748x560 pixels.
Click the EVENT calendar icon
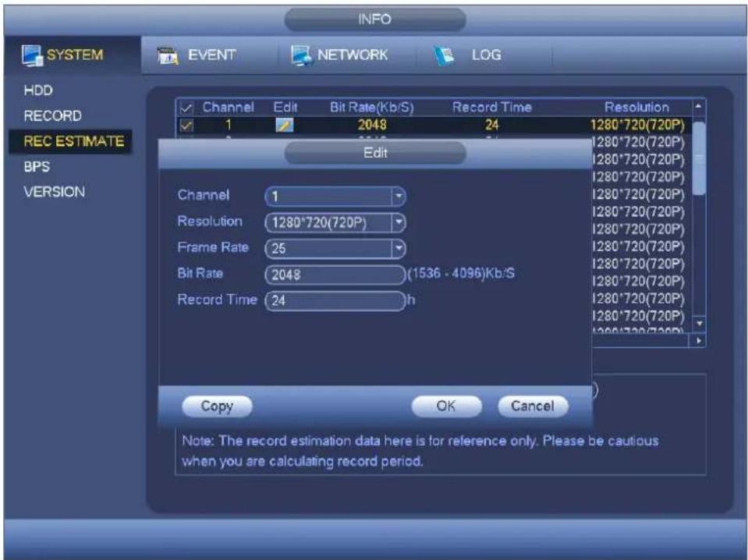168,56
